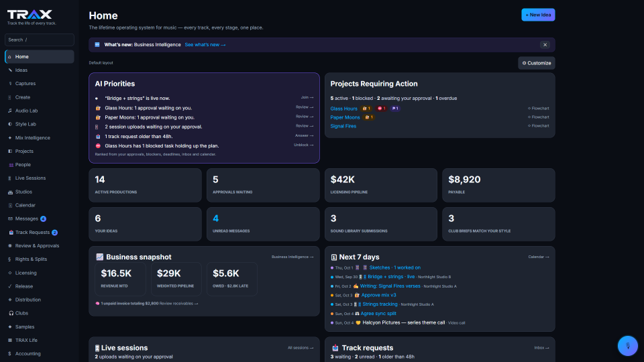
Task: Click the New Idea button
Action: tap(538, 15)
